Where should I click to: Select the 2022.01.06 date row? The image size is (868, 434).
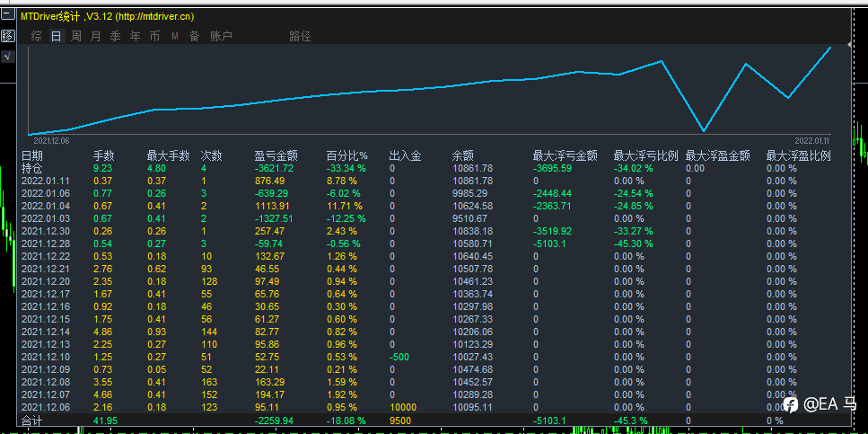(434, 193)
